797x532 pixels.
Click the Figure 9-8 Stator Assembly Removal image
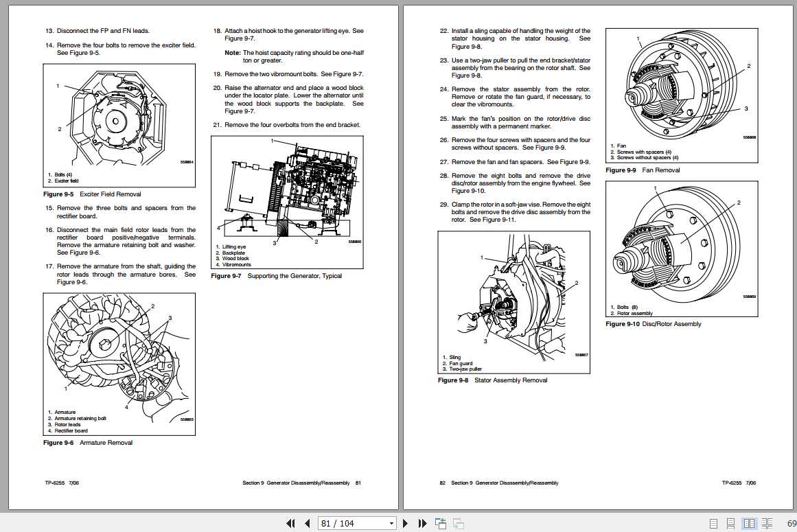514,302
